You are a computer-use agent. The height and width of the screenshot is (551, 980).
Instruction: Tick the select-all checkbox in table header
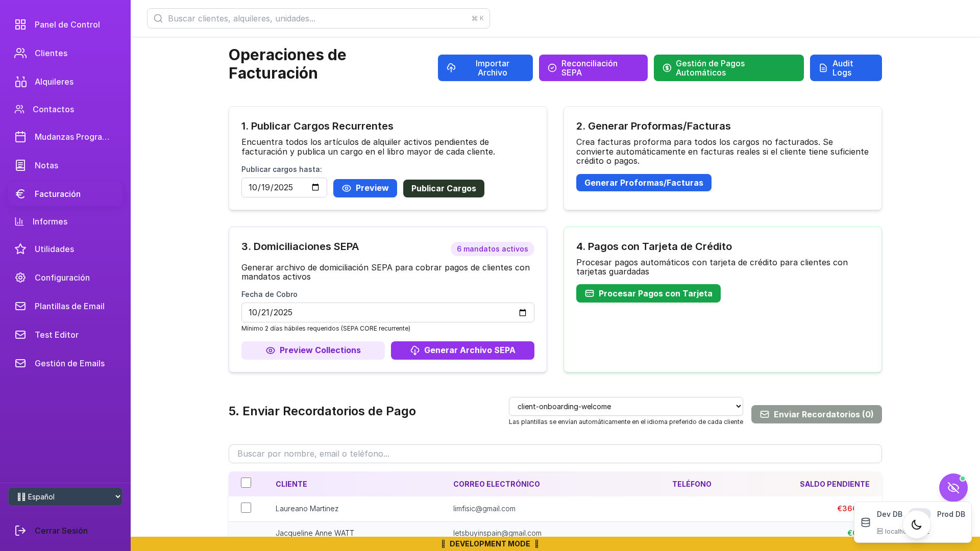246,483
